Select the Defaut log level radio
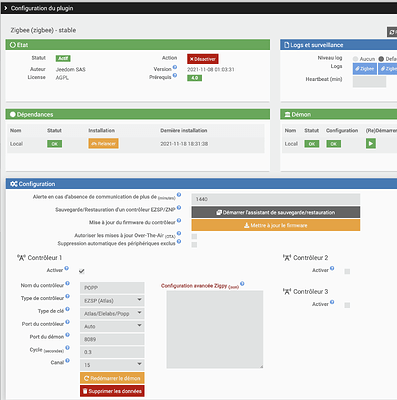Image resolution: width=397 pixels, height=400 pixels. (381, 59)
